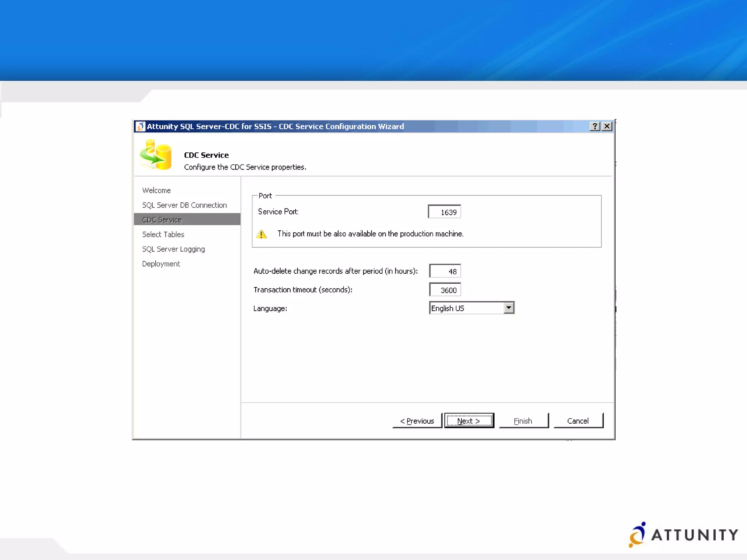Close the CDC Service Configuration Wizard

coord(607,126)
